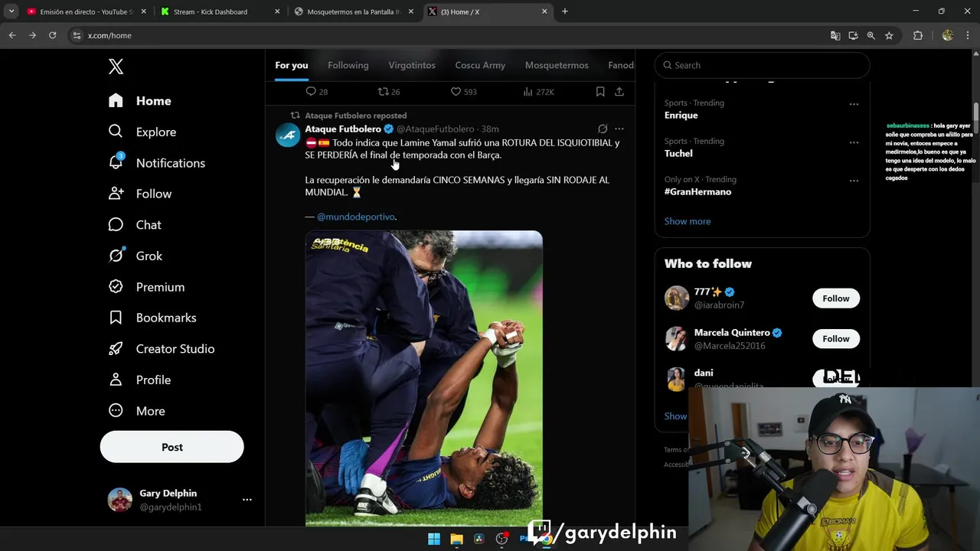Open options for #GranHermano trend

tap(854, 181)
